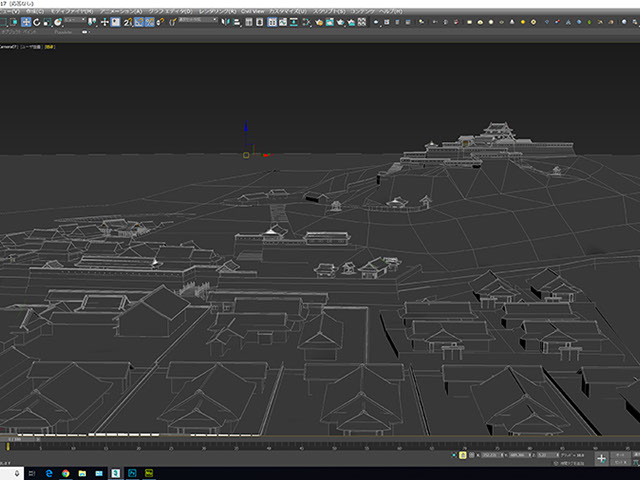Select the Scale tool icon
Viewport: 640px width, 480px height.
coord(48,21)
